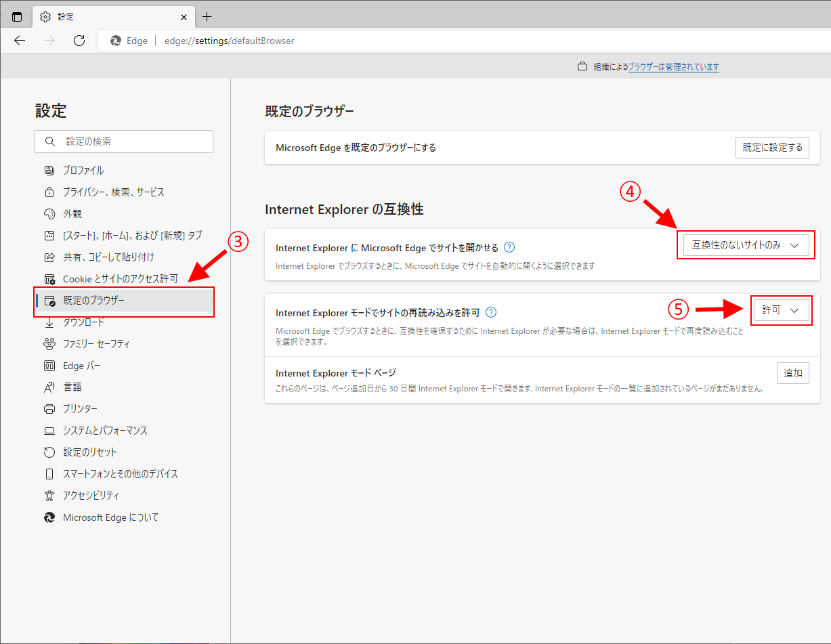The height and width of the screenshot is (644, 831).
Task: Click help icon beside サイトを開かせる
Action: 510,247
